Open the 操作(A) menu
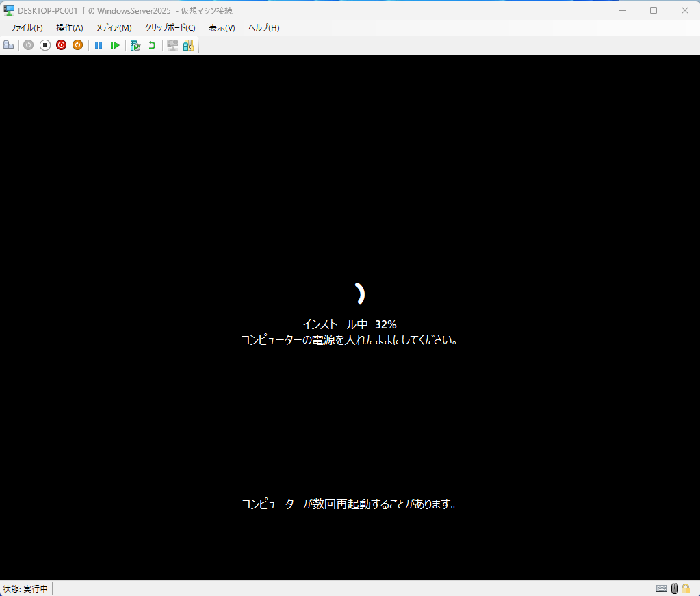The width and height of the screenshot is (700, 596). tap(70, 27)
